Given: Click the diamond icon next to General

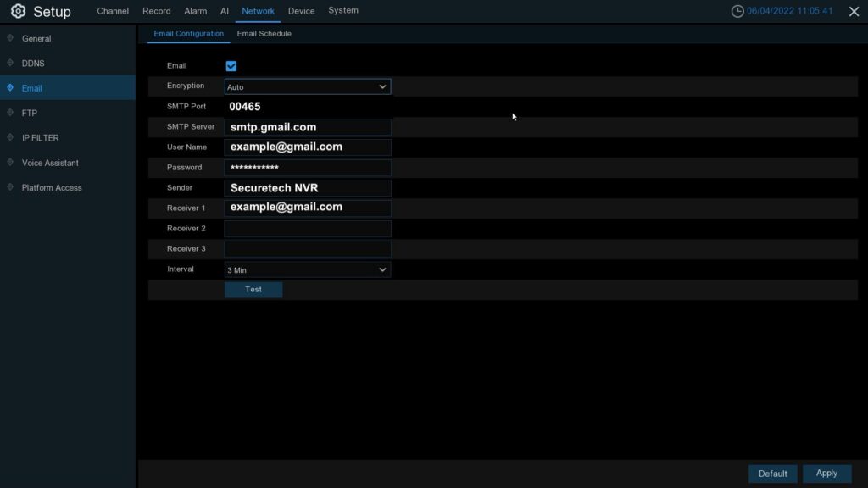Looking at the screenshot, I should (x=10, y=38).
